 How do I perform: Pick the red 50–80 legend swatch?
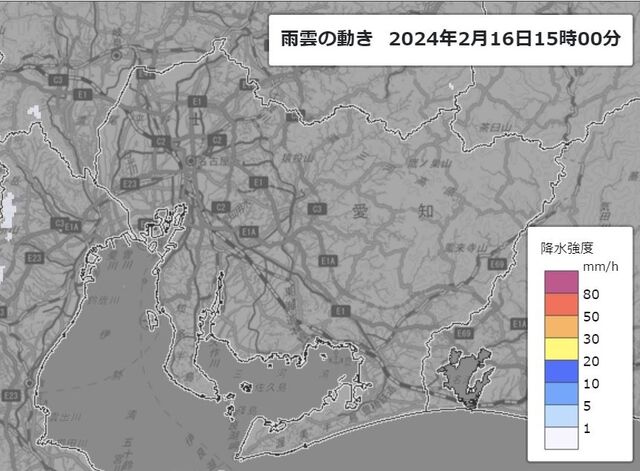[x=561, y=304]
